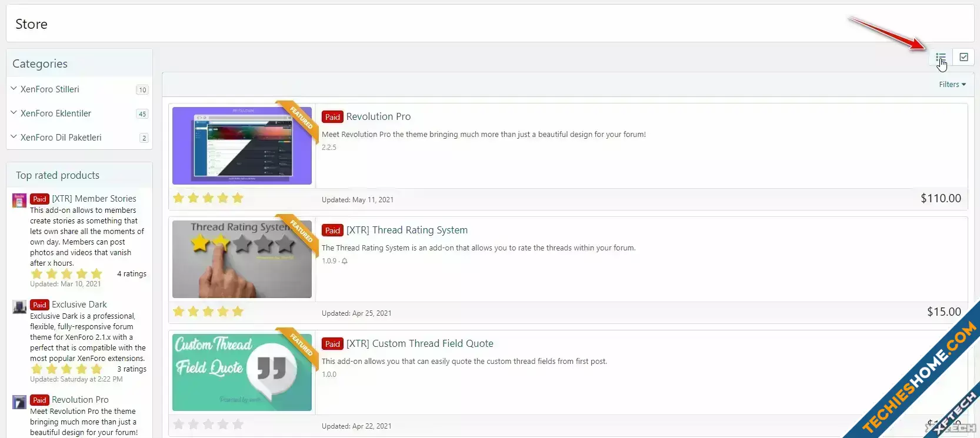Viewport: 980px width, 438px height.
Task: Click 'Updated: Apr 25, 2021' text
Action: [356, 313]
